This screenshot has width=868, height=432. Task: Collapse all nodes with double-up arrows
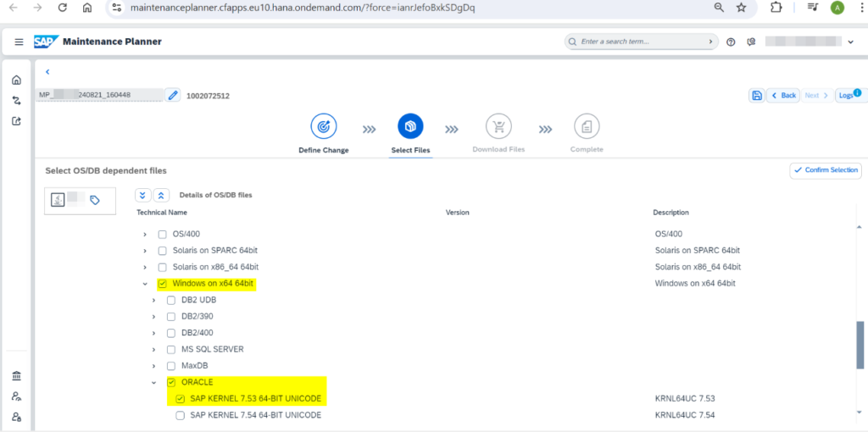(x=160, y=196)
